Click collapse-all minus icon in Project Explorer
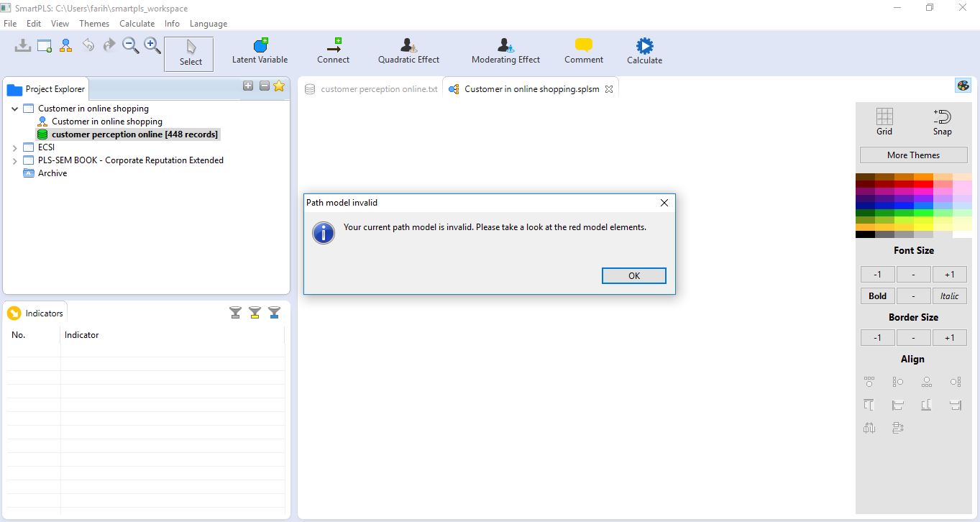980x522 pixels. pos(264,86)
